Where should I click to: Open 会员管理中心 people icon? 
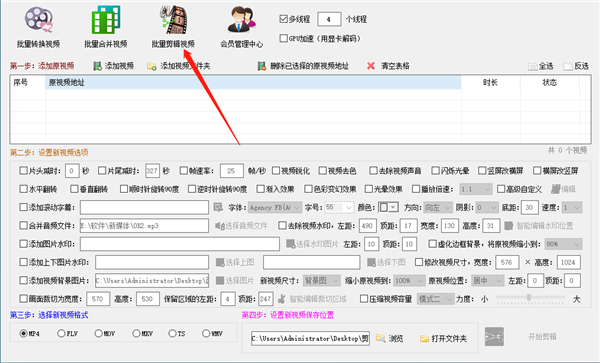pyautogui.click(x=241, y=20)
